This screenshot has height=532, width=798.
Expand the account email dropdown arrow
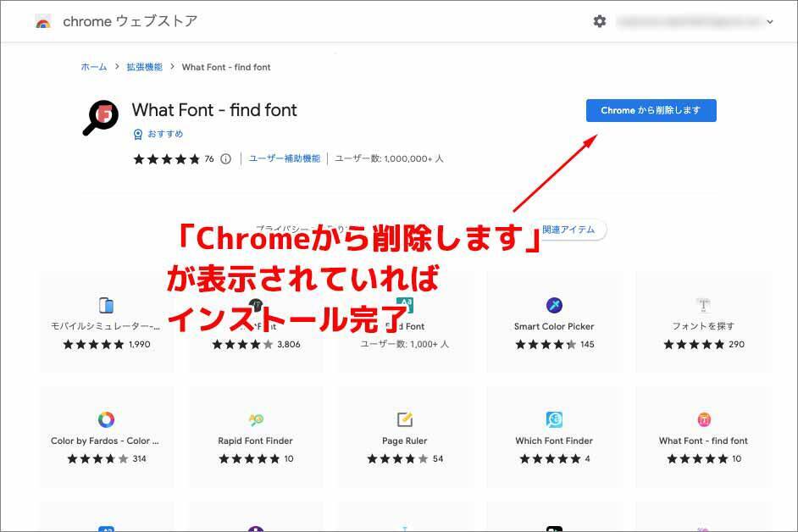(x=770, y=22)
